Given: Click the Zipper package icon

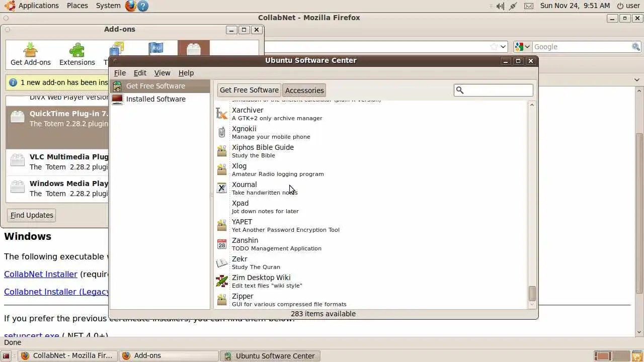Looking at the screenshot, I should pyautogui.click(x=221, y=300).
